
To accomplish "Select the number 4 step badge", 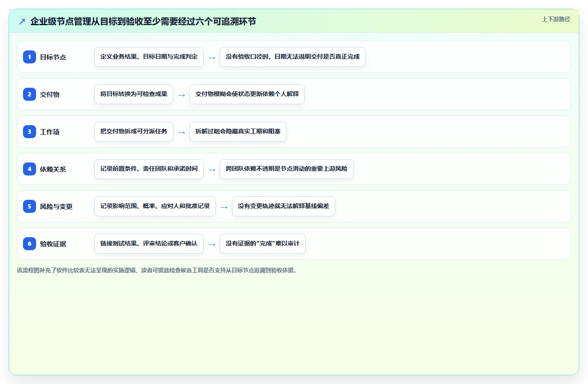I will point(30,169).
